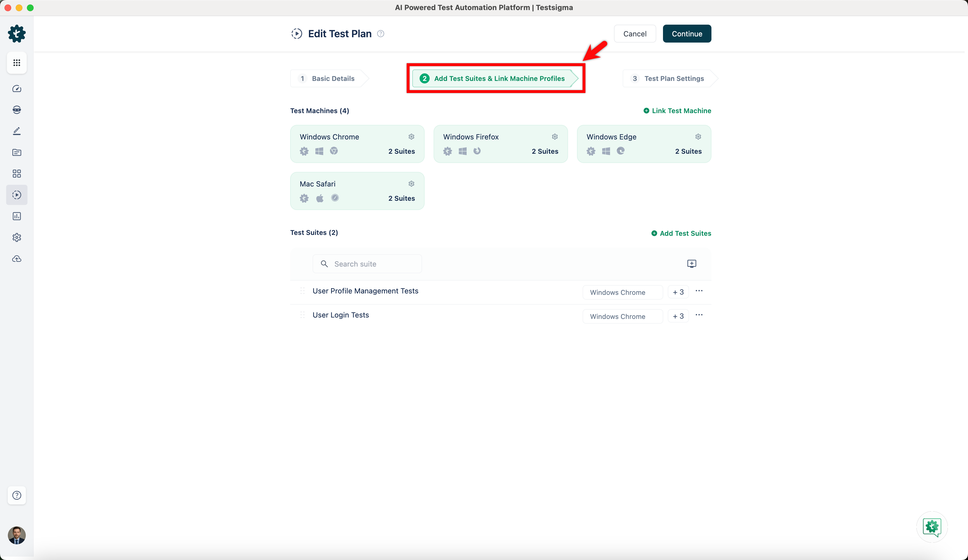Viewport: 968px width, 560px height.
Task: Open more options for User Profile Management Tests
Action: click(x=699, y=291)
